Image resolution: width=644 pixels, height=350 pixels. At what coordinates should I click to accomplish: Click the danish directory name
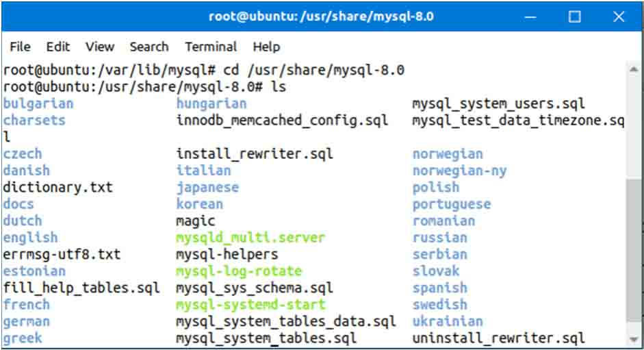click(27, 171)
